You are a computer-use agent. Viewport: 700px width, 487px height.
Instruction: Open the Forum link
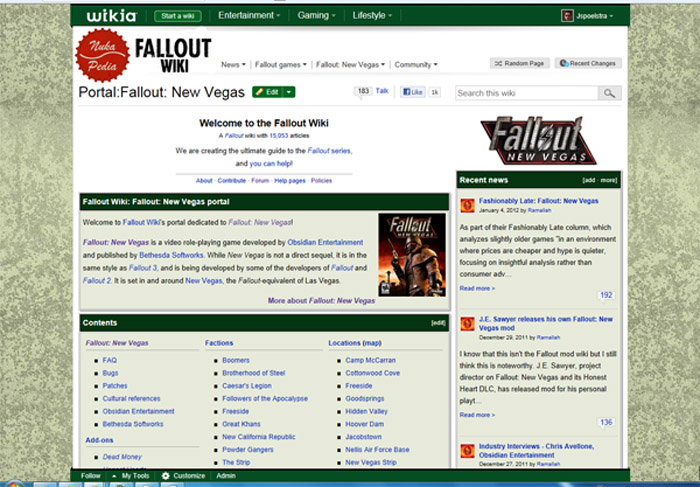[260, 181]
